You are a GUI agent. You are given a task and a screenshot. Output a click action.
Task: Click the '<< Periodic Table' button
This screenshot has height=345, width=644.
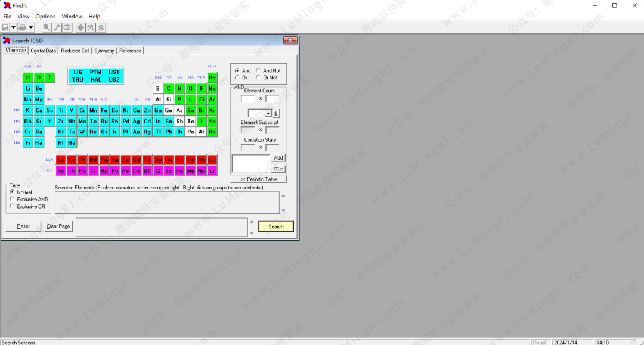tap(258, 179)
